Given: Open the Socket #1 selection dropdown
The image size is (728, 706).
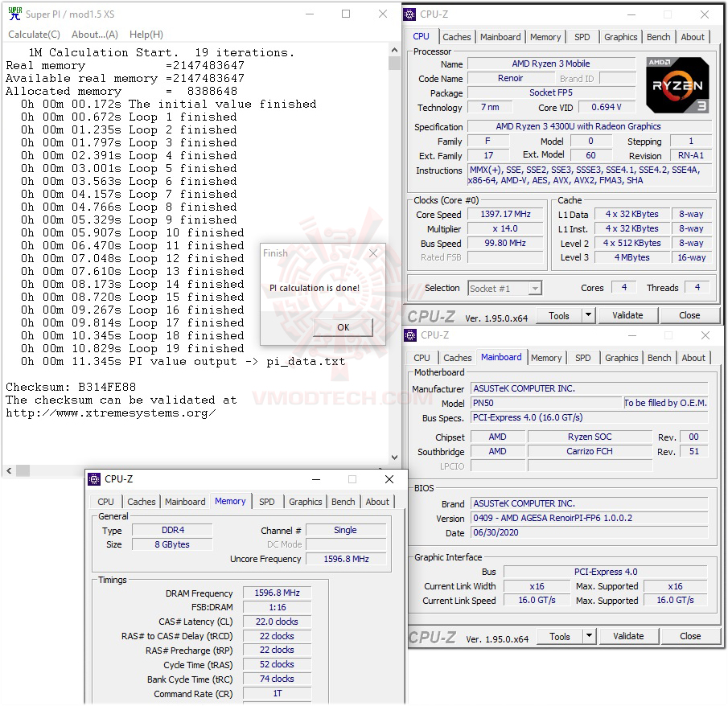Looking at the screenshot, I should (535, 289).
